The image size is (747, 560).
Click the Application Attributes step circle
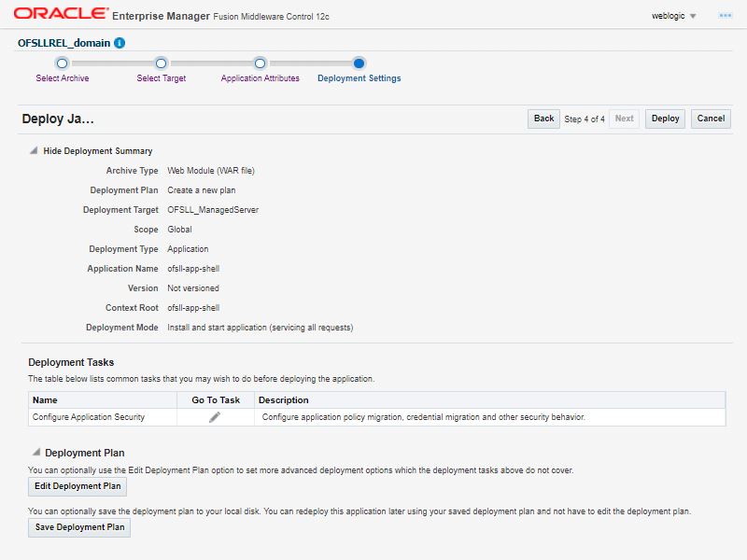click(261, 63)
